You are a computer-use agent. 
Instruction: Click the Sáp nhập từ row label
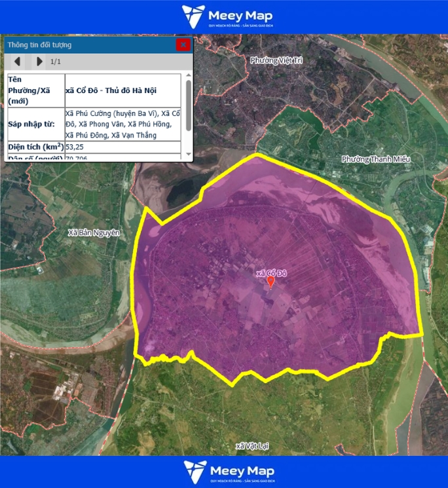[x=35, y=124]
